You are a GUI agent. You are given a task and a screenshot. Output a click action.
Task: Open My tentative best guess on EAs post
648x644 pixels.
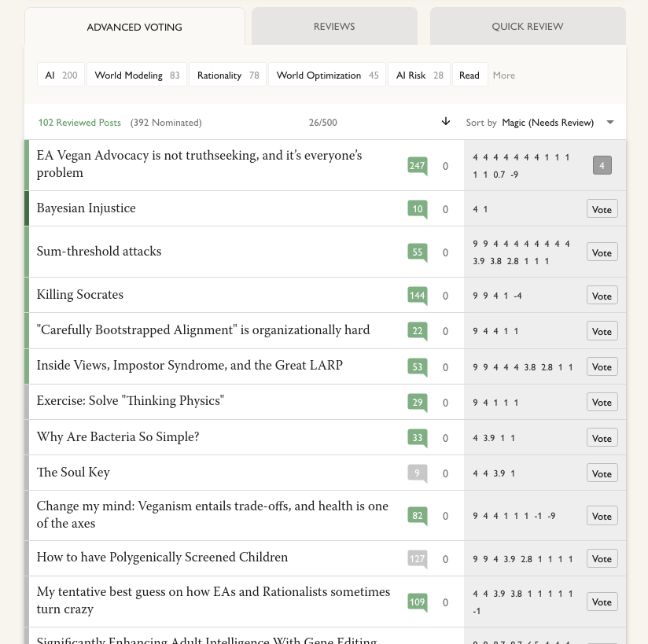pyautogui.click(x=213, y=600)
